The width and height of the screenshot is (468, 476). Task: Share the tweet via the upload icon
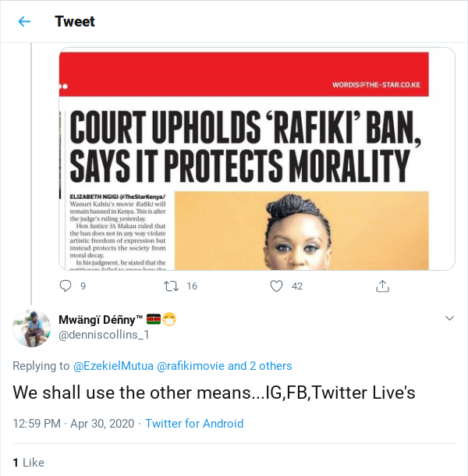pos(382,286)
